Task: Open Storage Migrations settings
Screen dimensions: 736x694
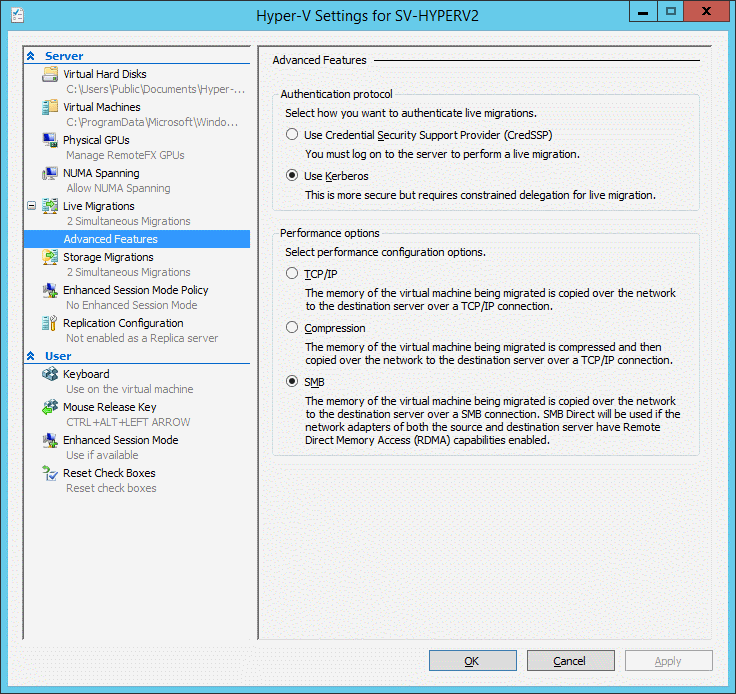Action: (108, 257)
